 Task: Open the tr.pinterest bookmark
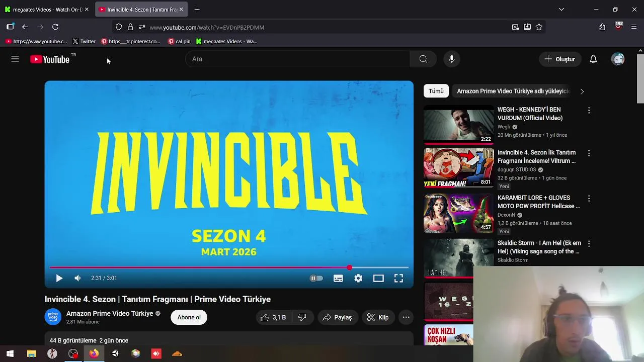(x=130, y=41)
